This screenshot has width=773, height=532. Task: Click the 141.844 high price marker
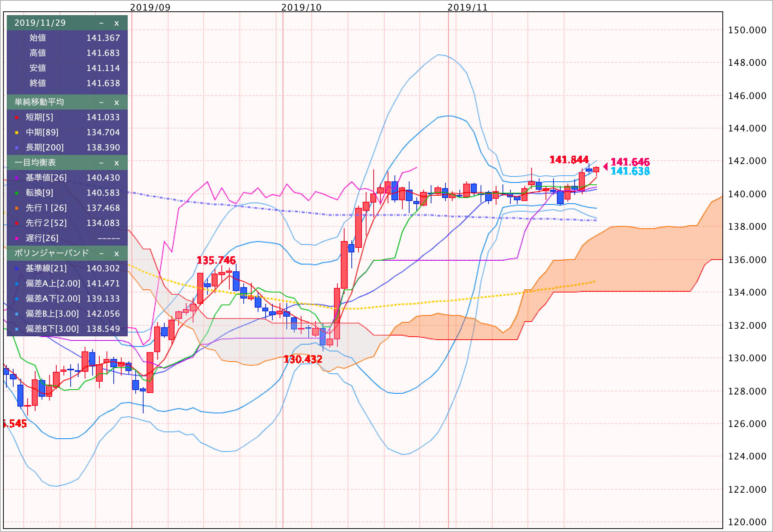click(x=569, y=160)
